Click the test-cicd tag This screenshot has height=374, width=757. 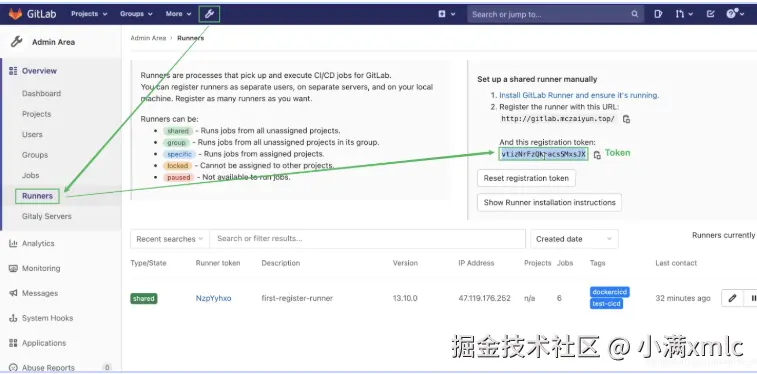click(606, 304)
